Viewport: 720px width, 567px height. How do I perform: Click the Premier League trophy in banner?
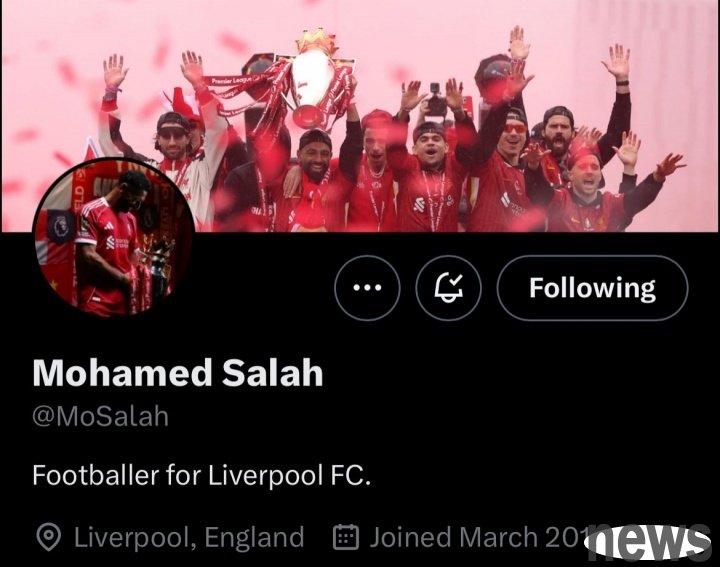coord(313,78)
